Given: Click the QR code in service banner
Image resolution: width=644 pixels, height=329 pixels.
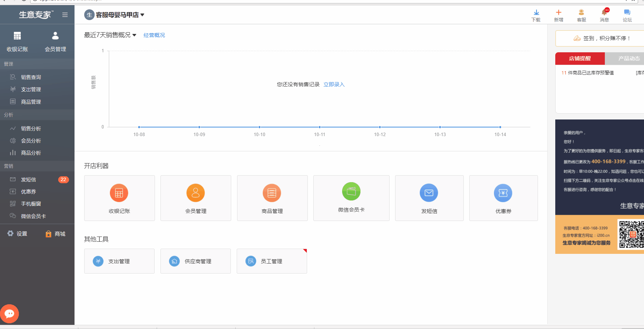Looking at the screenshot, I should 632,234.
